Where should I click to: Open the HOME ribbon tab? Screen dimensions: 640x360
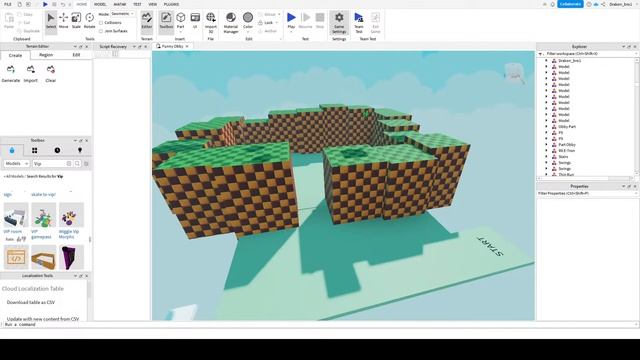(82, 4)
